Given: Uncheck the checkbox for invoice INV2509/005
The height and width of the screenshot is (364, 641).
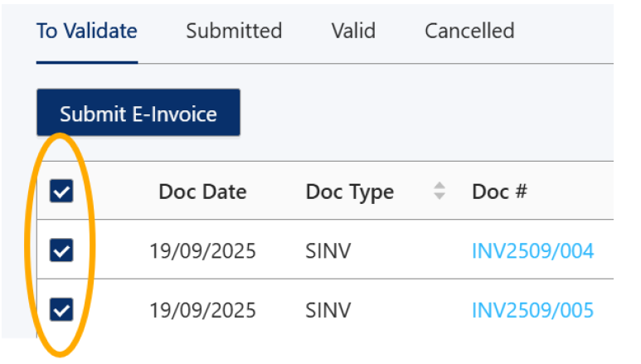Looking at the screenshot, I should coord(62,310).
